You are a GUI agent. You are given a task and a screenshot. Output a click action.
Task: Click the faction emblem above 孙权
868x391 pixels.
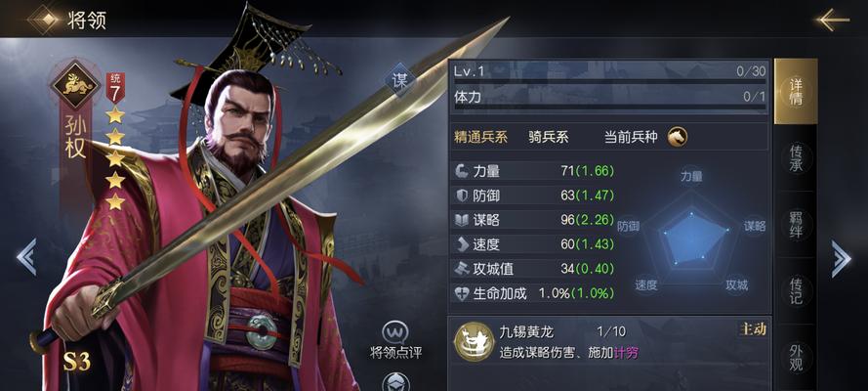[x=75, y=84]
